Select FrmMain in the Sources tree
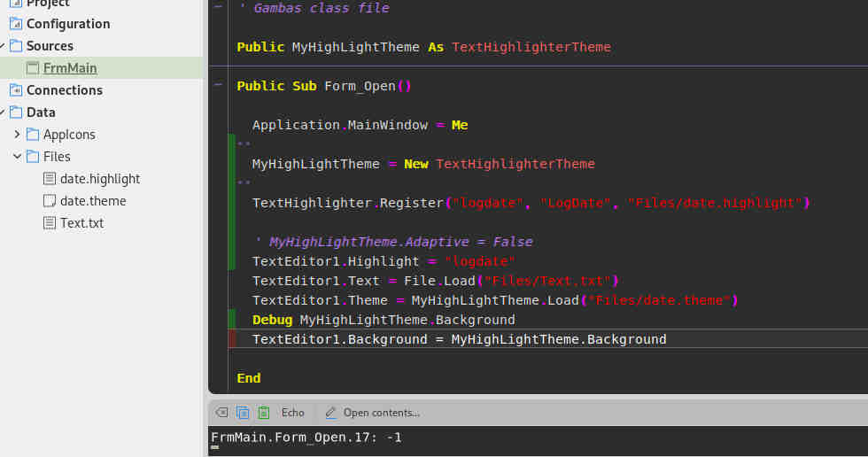 pyautogui.click(x=70, y=68)
